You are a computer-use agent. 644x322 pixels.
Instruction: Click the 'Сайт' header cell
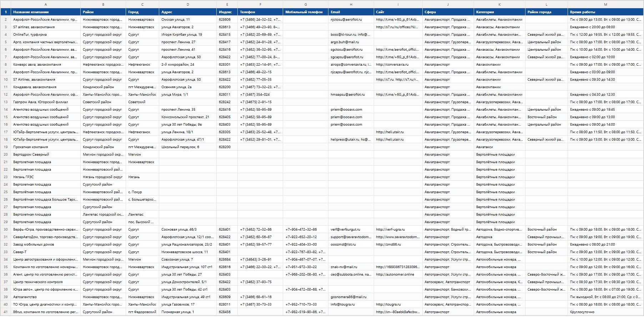coord(398,12)
